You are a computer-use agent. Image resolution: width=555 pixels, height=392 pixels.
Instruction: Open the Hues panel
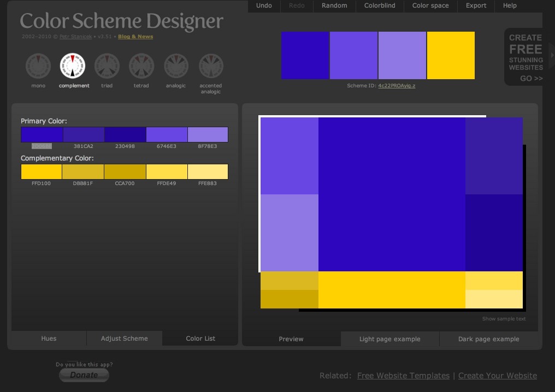coord(49,338)
